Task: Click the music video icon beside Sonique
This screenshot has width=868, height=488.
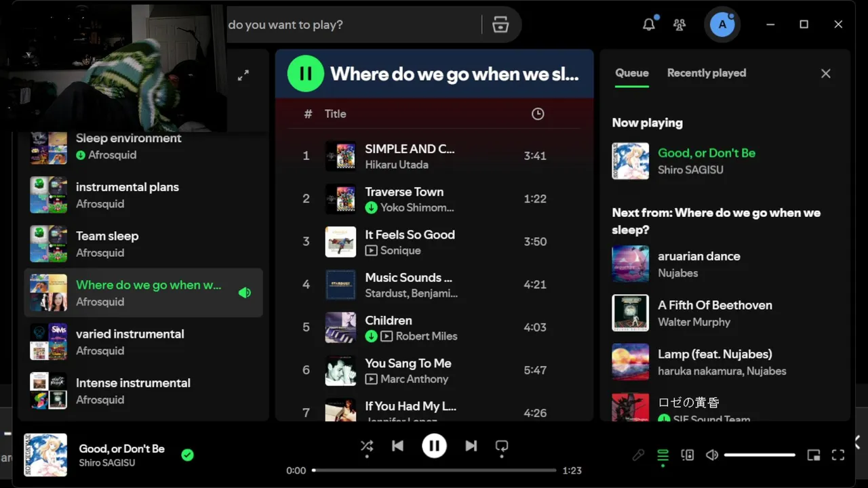Action: 371,251
